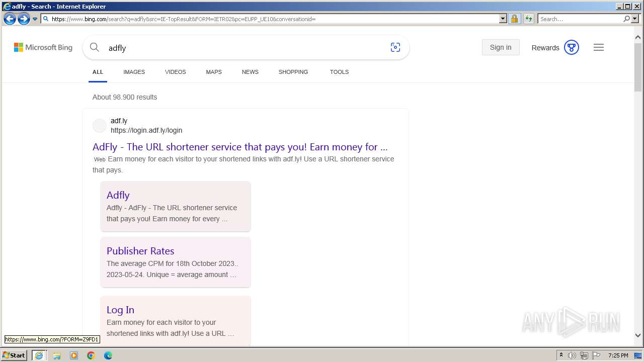Switch to the NEWS tab
The image size is (644, 362).
point(250,72)
